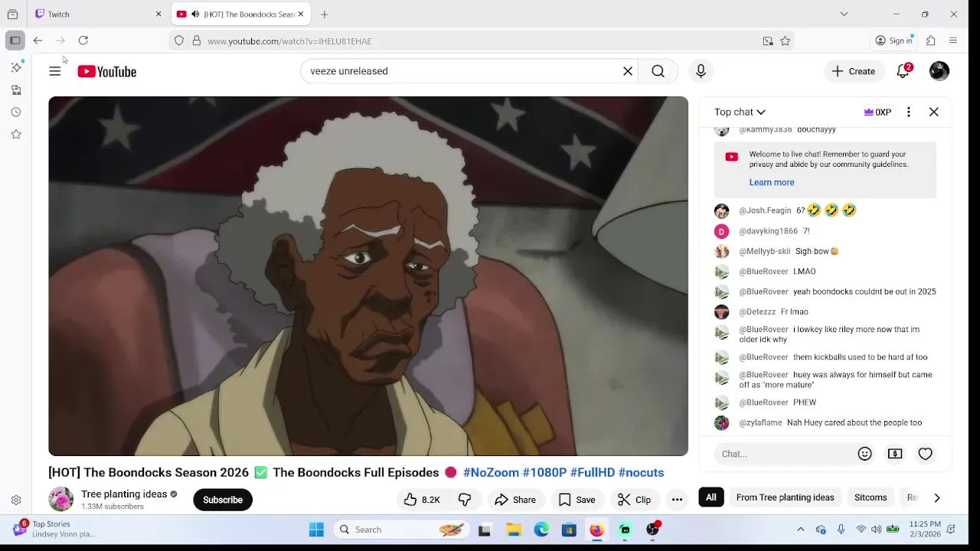The height and width of the screenshot is (551, 980).
Task: Show hidden system tray icons
Action: [801, 530]
